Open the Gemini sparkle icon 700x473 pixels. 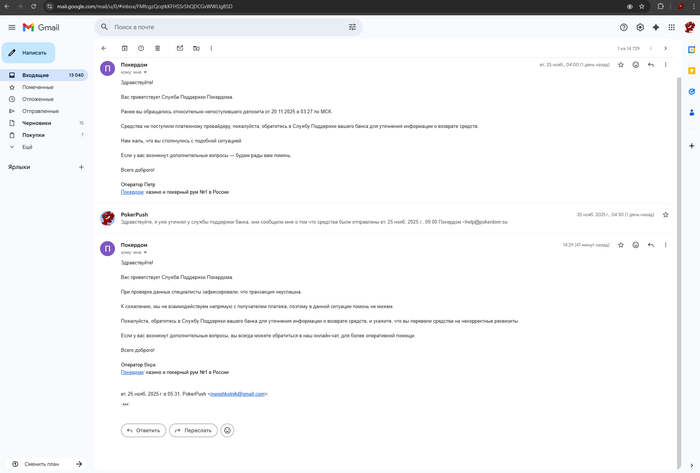click(656, 28)
